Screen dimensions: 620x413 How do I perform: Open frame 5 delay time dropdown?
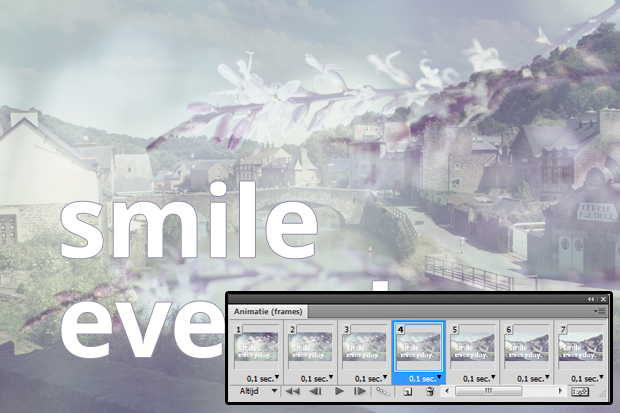click(x=479, y=379)
